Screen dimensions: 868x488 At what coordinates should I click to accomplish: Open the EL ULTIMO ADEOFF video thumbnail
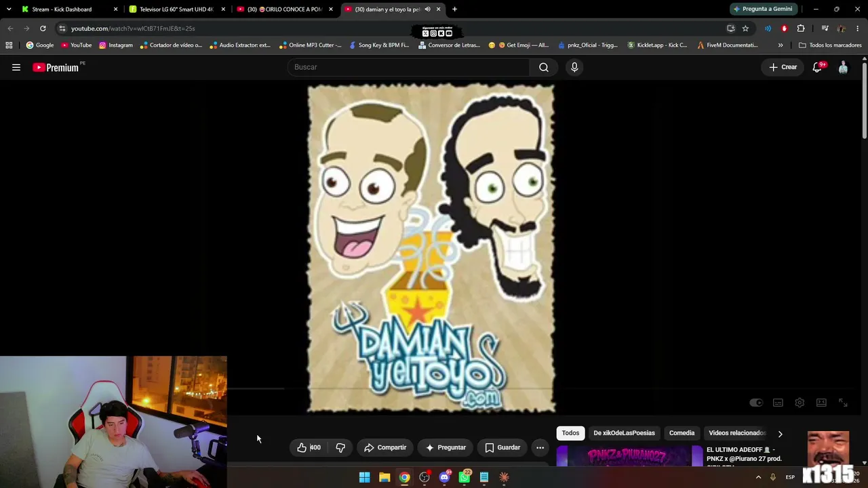629,457
